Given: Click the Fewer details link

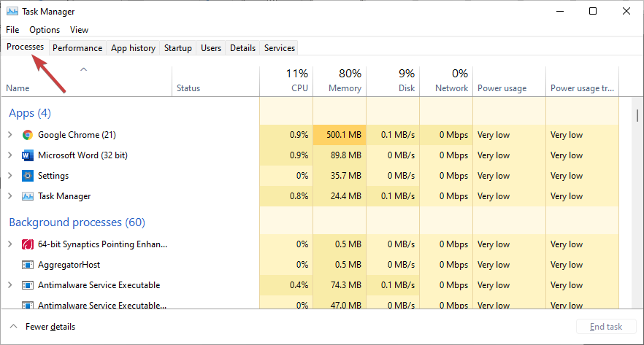Looking at the screenshot, I should click(50, 327).
